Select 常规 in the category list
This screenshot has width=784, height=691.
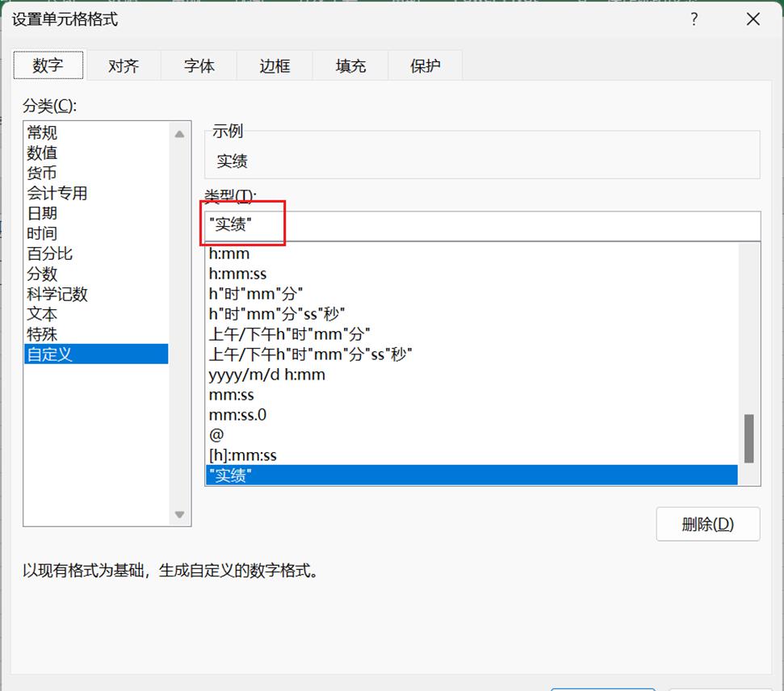coord(97,132)
